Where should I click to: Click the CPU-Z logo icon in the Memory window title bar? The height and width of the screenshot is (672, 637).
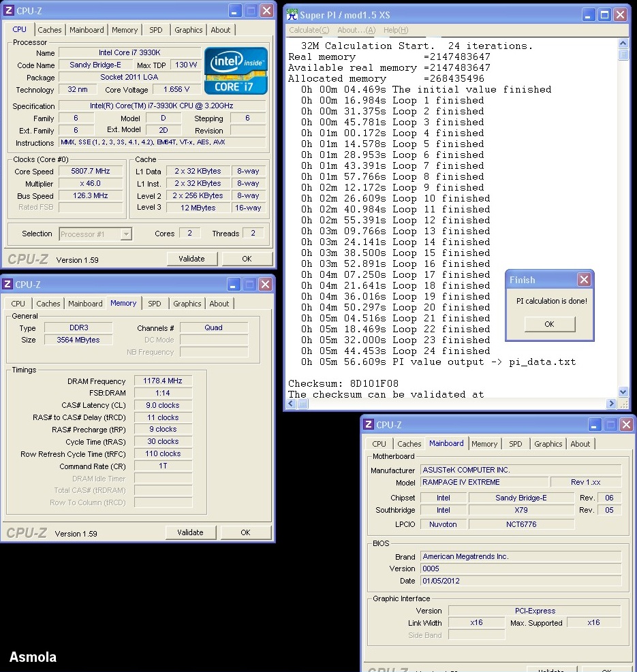pyautogui.click(x=7, y=284)
